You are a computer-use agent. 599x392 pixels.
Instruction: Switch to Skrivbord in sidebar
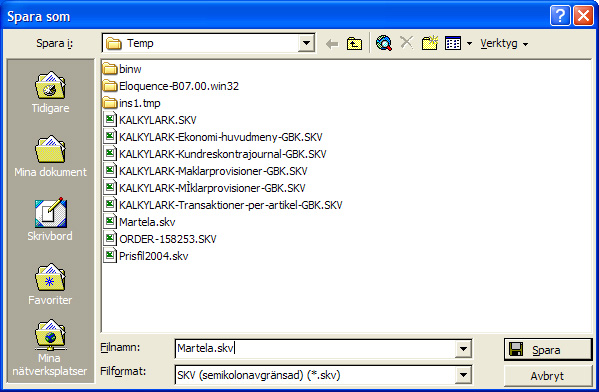pos(50,220)
